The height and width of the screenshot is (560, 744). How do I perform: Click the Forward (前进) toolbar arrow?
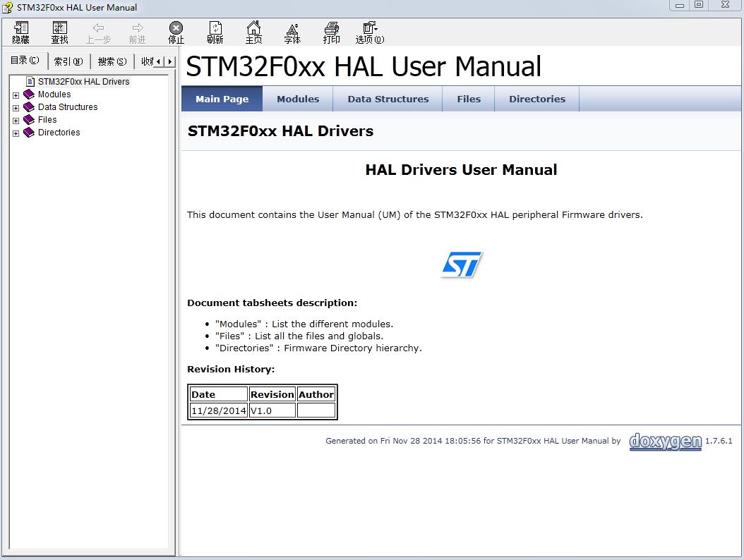(137, 32)
